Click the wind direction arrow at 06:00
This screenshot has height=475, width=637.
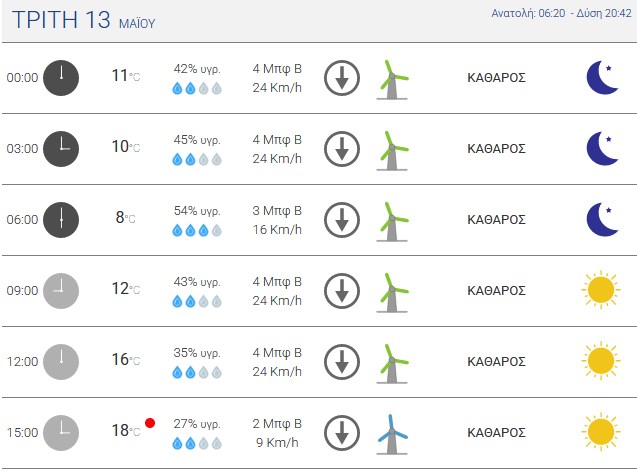342,220
